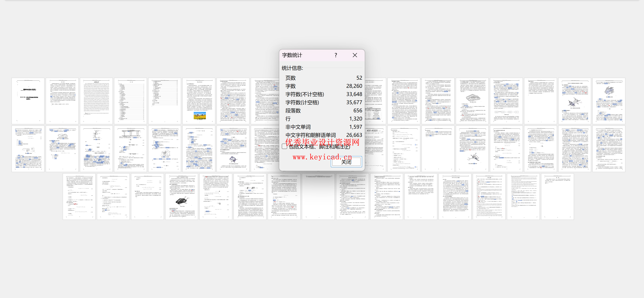This screenshot has width=644, height=298.
Task: Select the 字符数(计空格) value 35,677
Action: coord(354,102)
